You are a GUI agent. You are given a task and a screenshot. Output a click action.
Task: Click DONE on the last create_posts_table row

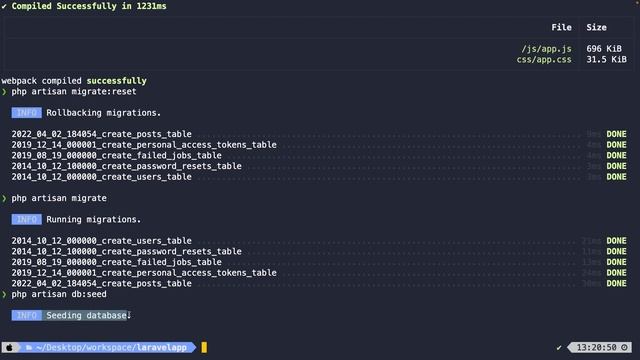tap(616, 283)
